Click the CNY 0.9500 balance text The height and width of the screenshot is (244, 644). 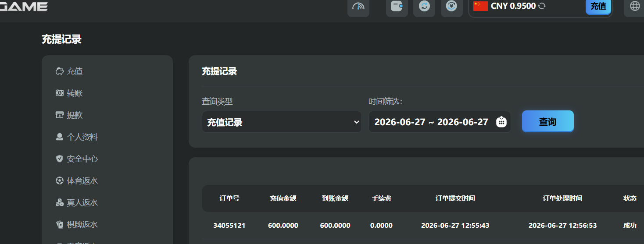(x=513, y=6)
